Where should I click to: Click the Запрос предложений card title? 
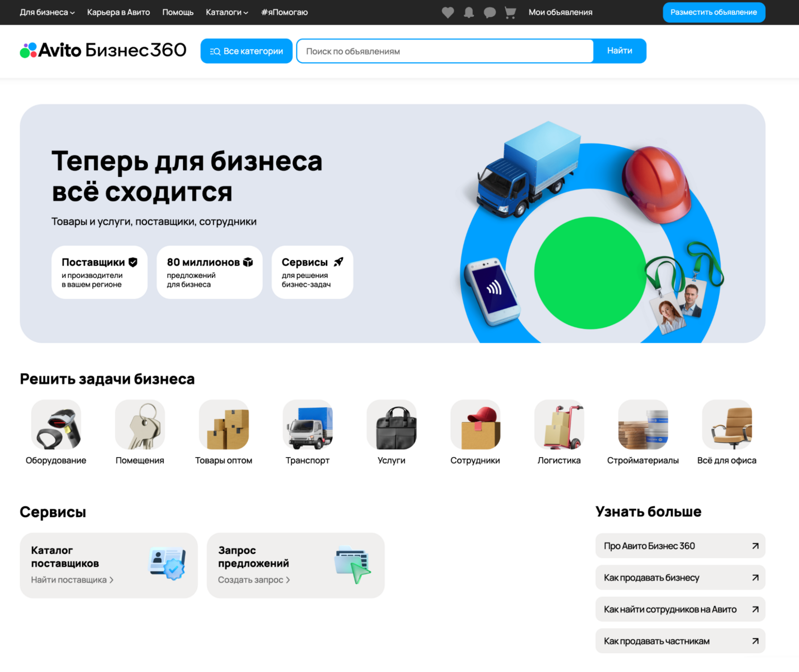pyautogui.click(x=253, y=557)
